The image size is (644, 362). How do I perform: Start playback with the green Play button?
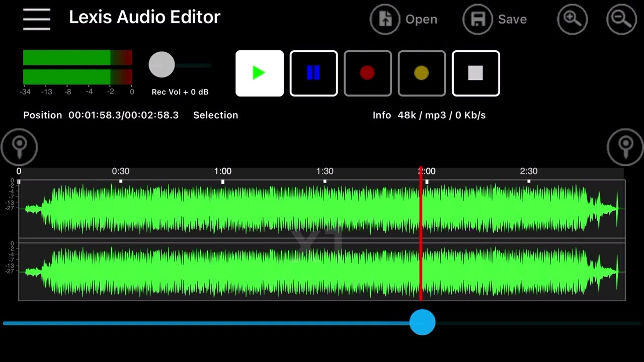point(260,73)
